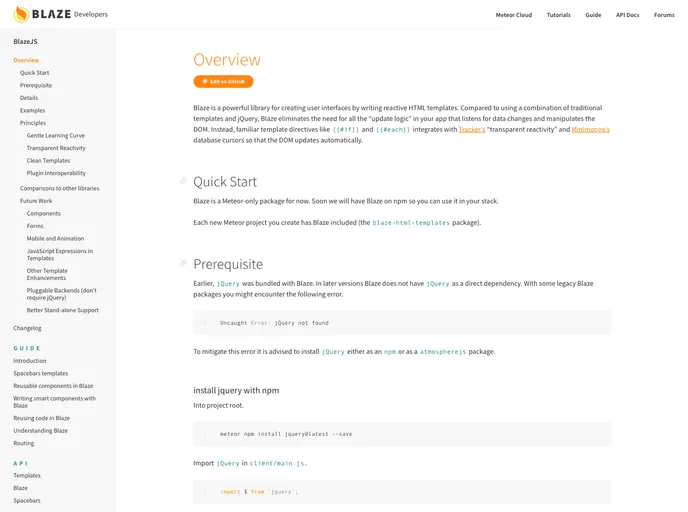Jump to Quick Start in the sidebar
The width and height of the screenshot is (688, 512).
pos(34,73)
